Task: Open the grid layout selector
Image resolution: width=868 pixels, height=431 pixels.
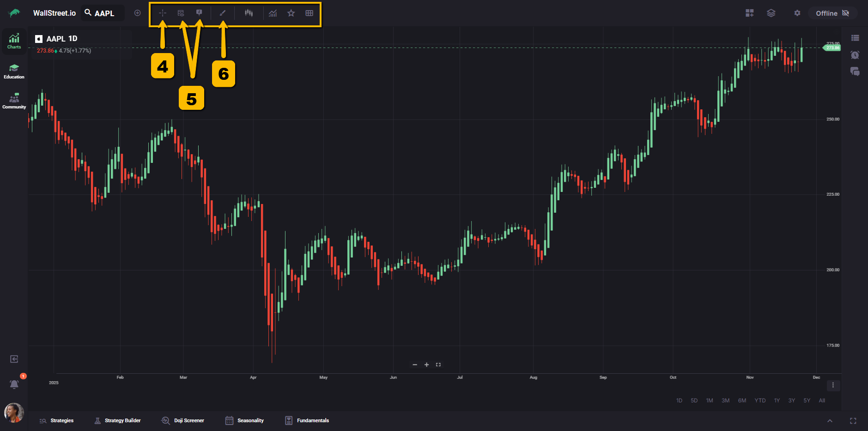Action: tap(310, 13)
